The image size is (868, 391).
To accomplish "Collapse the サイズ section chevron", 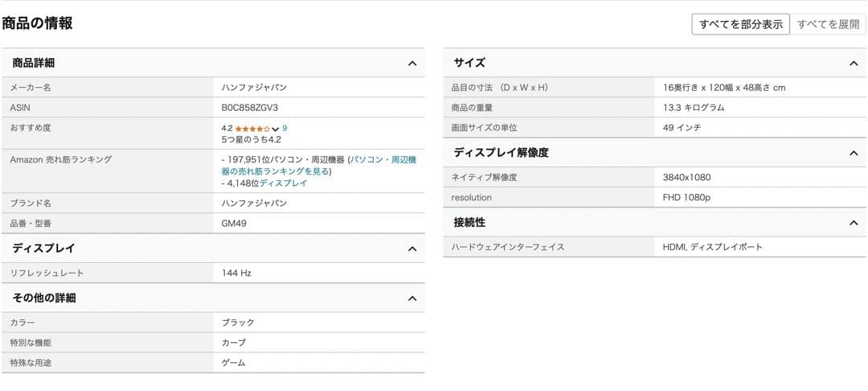I will 854,64.
